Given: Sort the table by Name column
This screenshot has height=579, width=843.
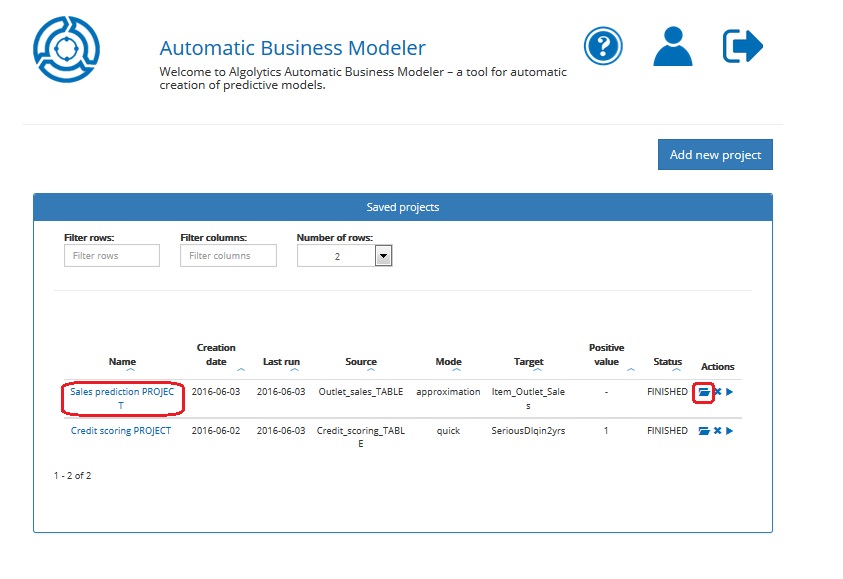Looking at the screenshot, I should [122, 362].
